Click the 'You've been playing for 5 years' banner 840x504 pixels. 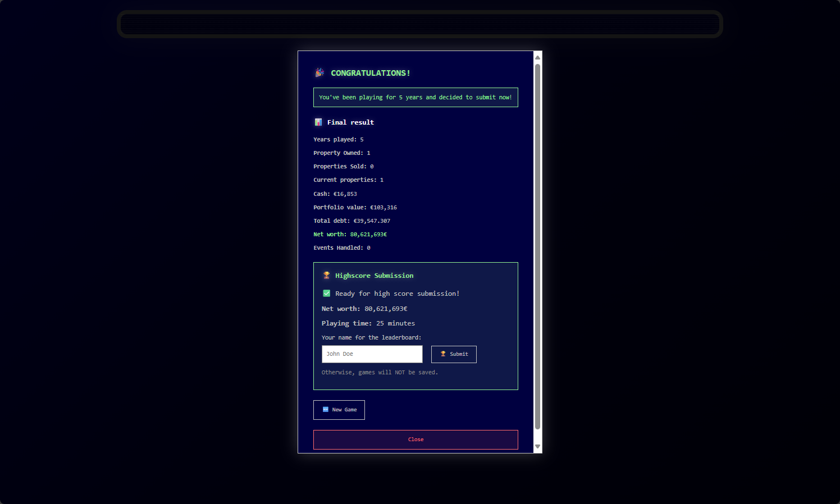pyautogui.click(x=416, y=98)
